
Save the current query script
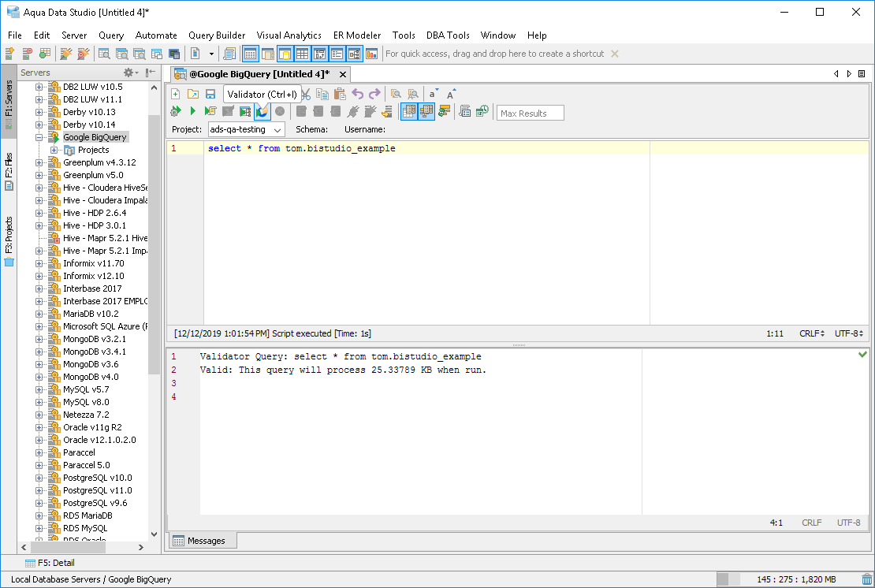210,94
